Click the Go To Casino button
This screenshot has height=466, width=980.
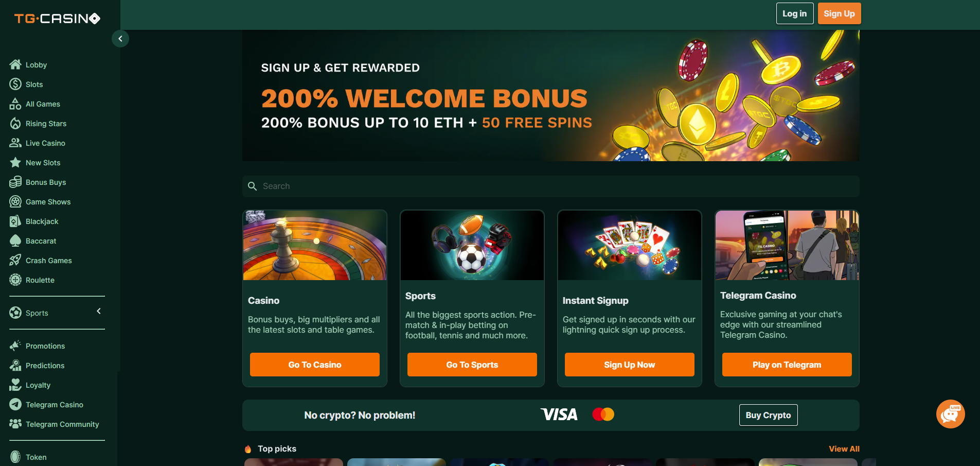pyautogui.click(x=315, y=365)
